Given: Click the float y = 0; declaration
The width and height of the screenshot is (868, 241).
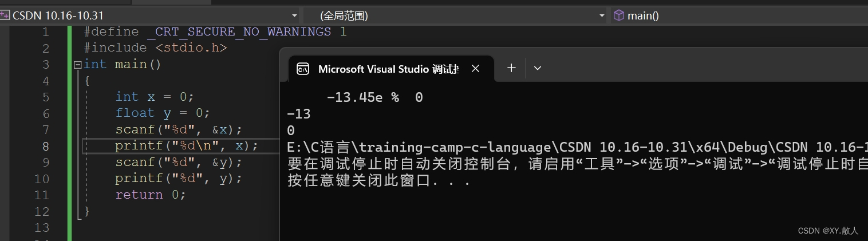Looking at the screenshot, I should click(x=163, y=113).
